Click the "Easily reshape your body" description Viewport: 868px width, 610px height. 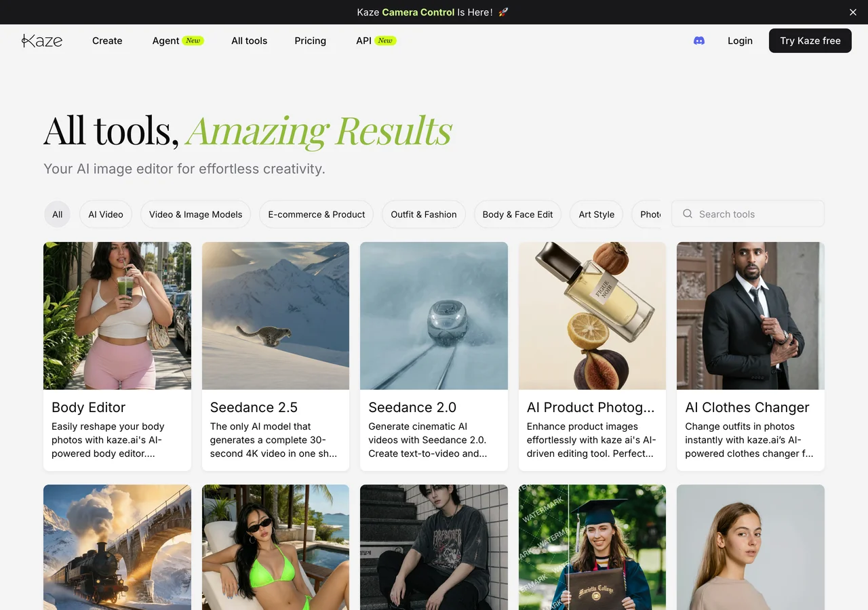pos(108,440)
